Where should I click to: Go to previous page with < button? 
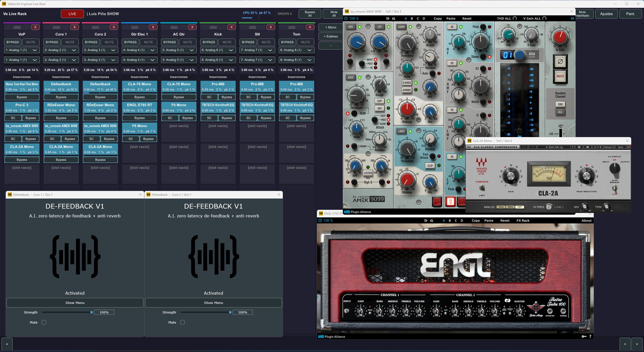[x=625, y=344]
